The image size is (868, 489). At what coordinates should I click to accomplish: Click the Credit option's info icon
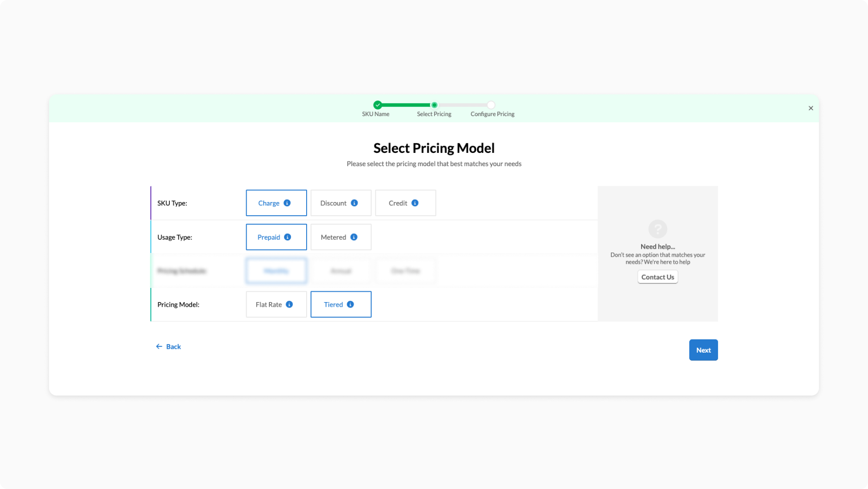tap(415, 203)
